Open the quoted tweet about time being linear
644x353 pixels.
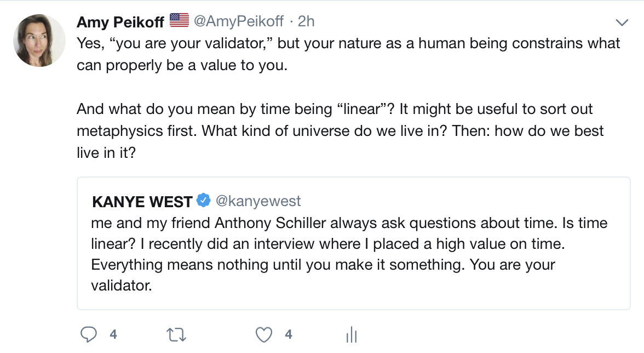(x=353, y=244)
